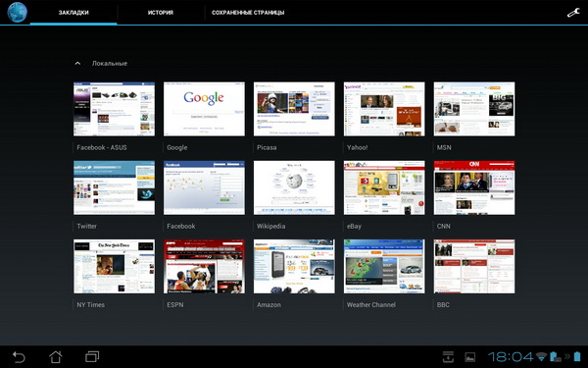
Task: Select the Закладки tab
Action: (x=73, y=13)
